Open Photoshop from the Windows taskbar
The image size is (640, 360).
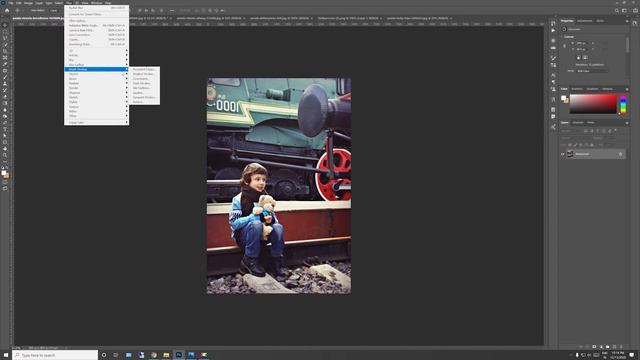pyautogui.click(x=179, y=355)
